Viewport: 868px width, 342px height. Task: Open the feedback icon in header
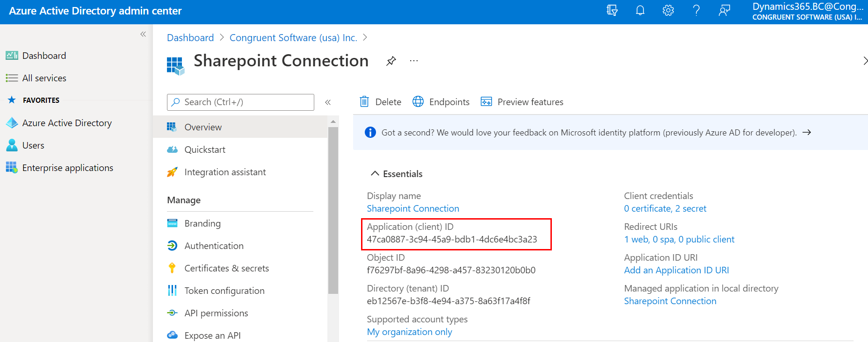coord(724,10)
